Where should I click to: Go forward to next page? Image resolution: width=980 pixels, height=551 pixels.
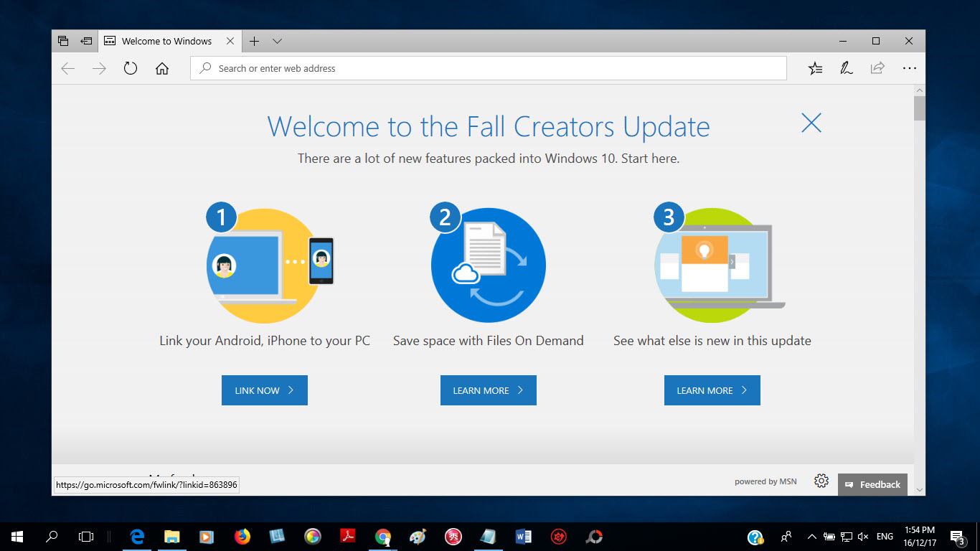99,68
